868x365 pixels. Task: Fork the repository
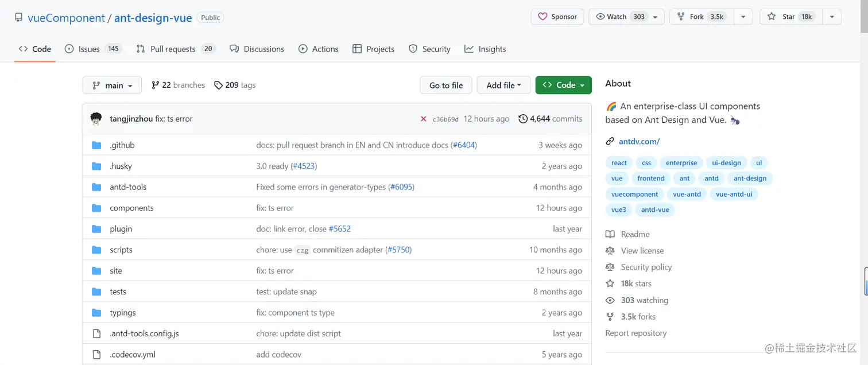point(702,17)
